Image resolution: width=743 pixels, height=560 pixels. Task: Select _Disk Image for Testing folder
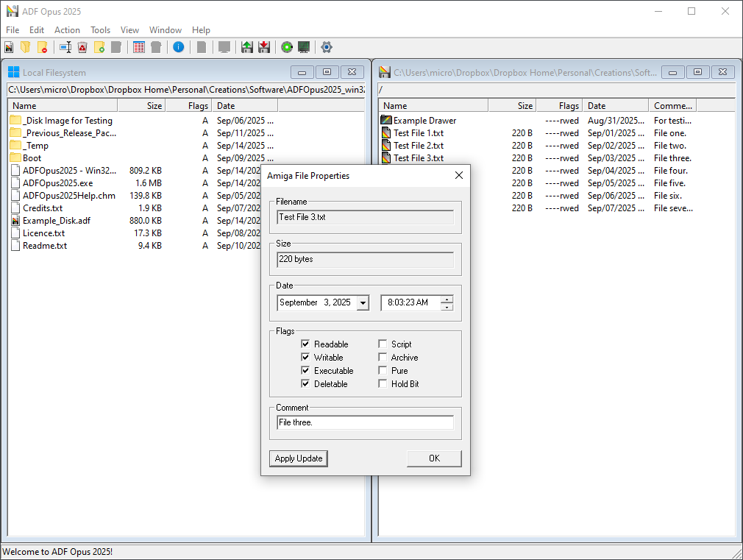pos(68,121)
